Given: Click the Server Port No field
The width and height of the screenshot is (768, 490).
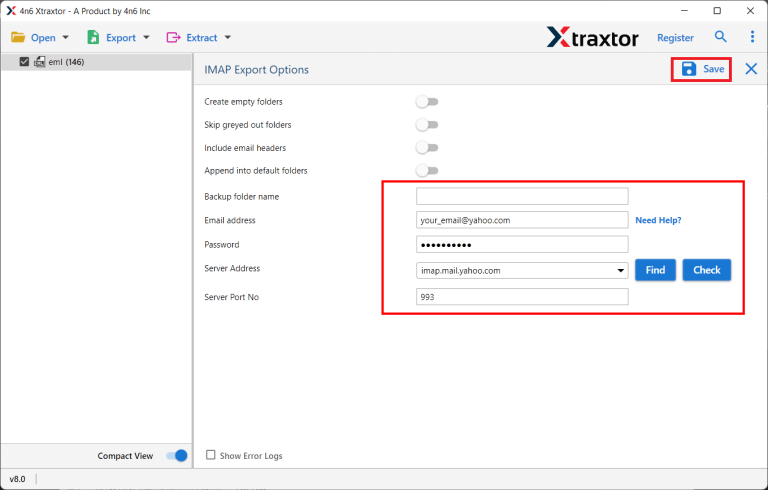Looking at the screenshot, I should (x=522, y=297).
